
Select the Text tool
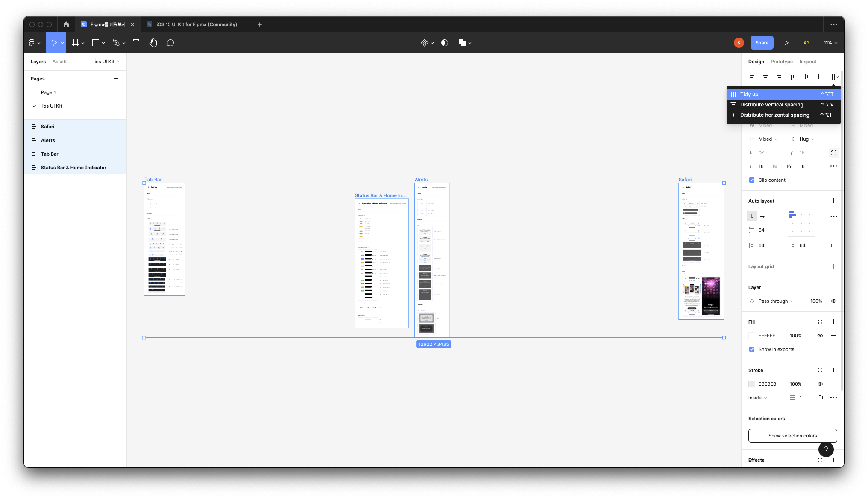tap(136, 43)
